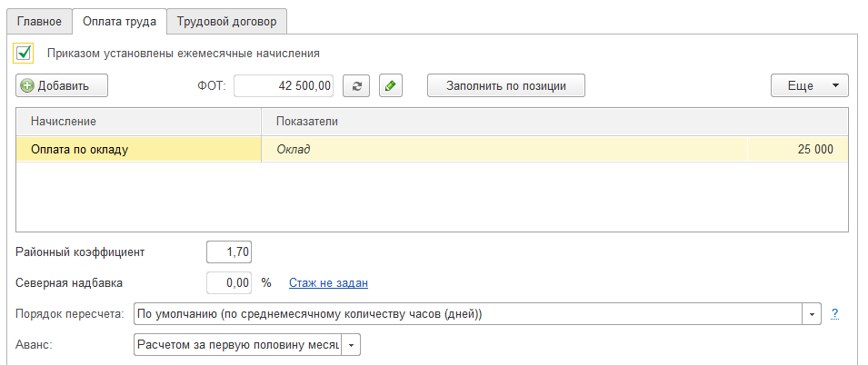Image resolution: width=868 pixels, height=365 pixels.
Task: Select the Оплата по окладу row
Action: click(x=136, y=150)
